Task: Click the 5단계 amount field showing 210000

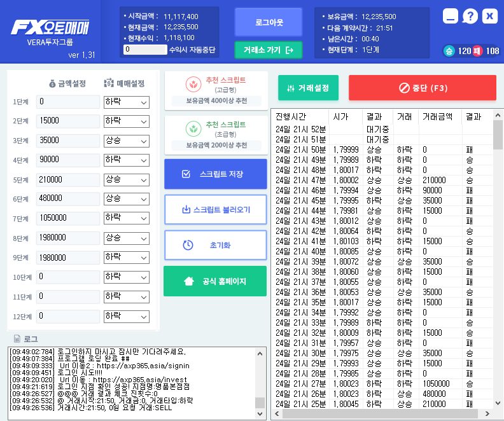Action: click(x=68, y=180)
